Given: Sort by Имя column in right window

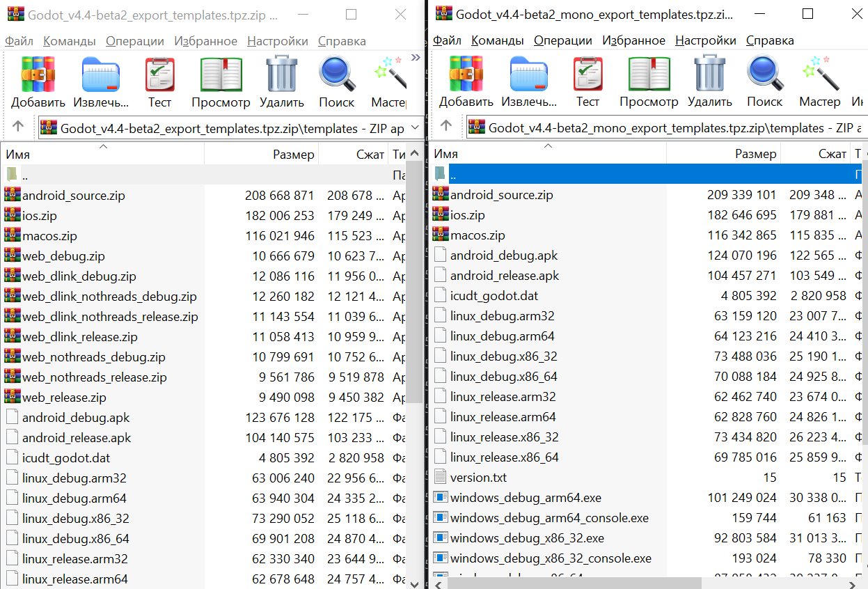Looking at the screenshot, I should tap(549, 153).
